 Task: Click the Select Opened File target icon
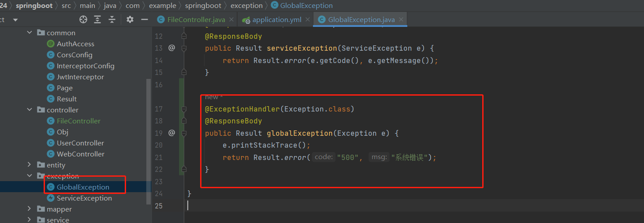[x=83, y=19]
